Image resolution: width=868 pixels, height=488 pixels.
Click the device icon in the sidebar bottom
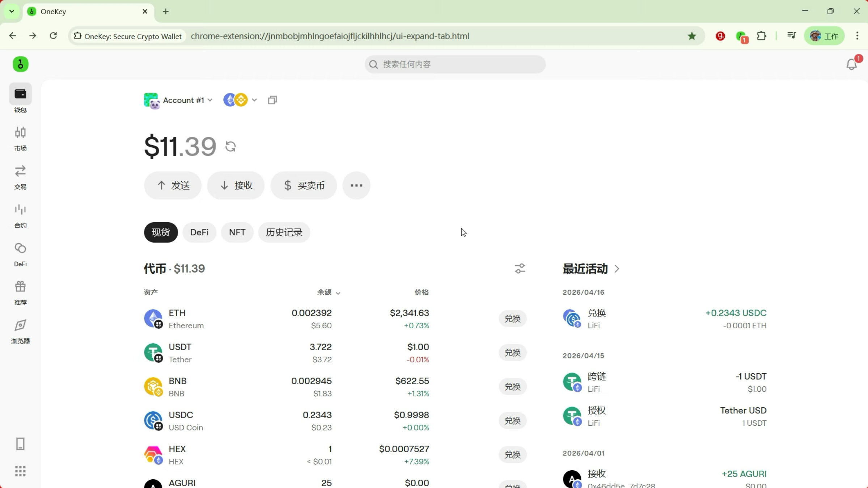20,444
